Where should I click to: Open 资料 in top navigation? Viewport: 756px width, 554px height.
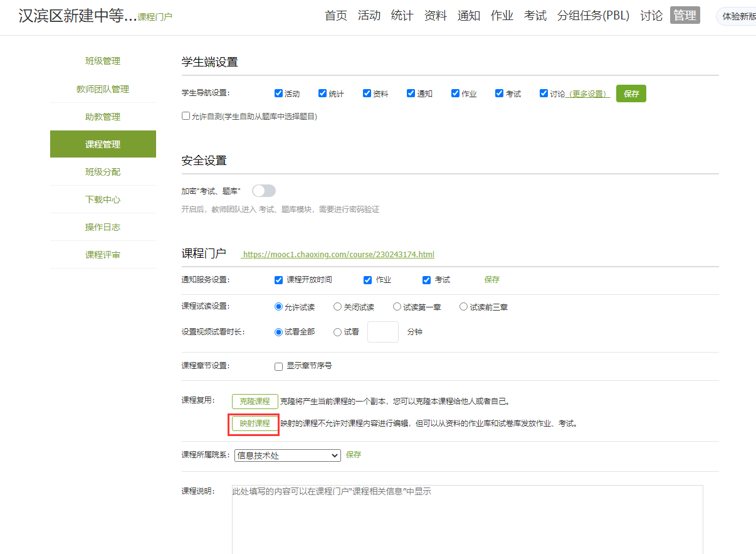(x=436, y=16)
